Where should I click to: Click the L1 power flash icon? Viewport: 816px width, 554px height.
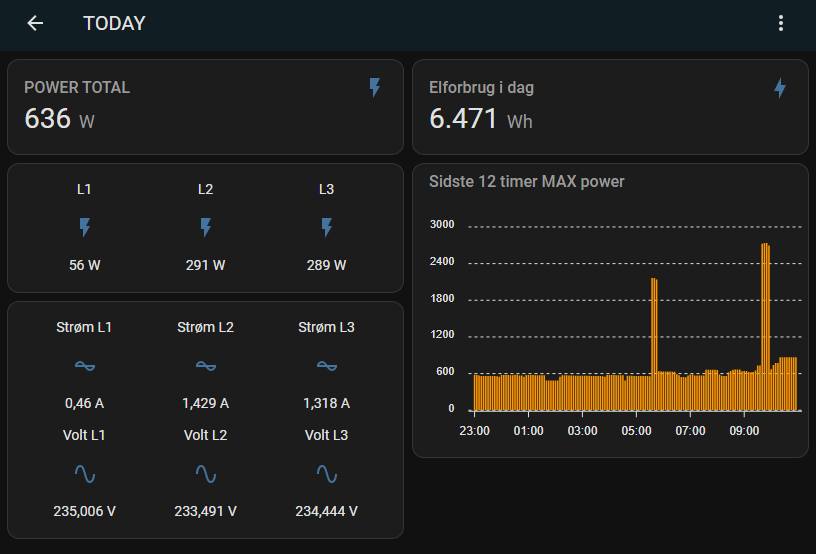(x=84, y=229)
